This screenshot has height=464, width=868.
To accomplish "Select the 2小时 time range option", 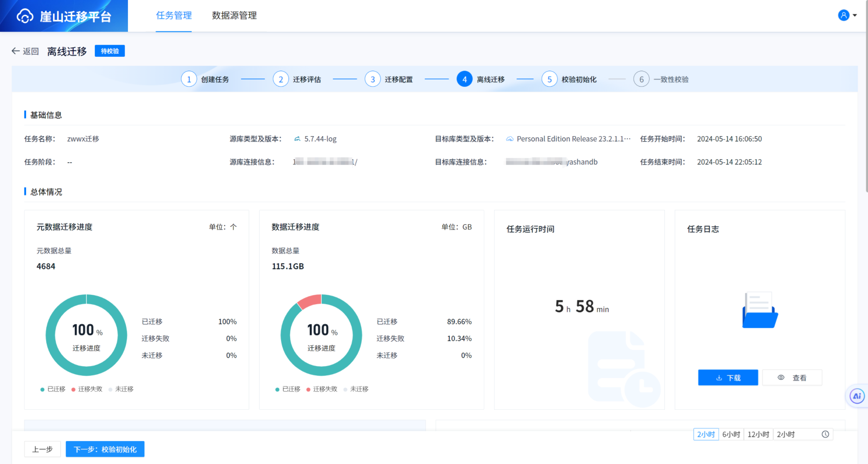I will coord(706,434).
